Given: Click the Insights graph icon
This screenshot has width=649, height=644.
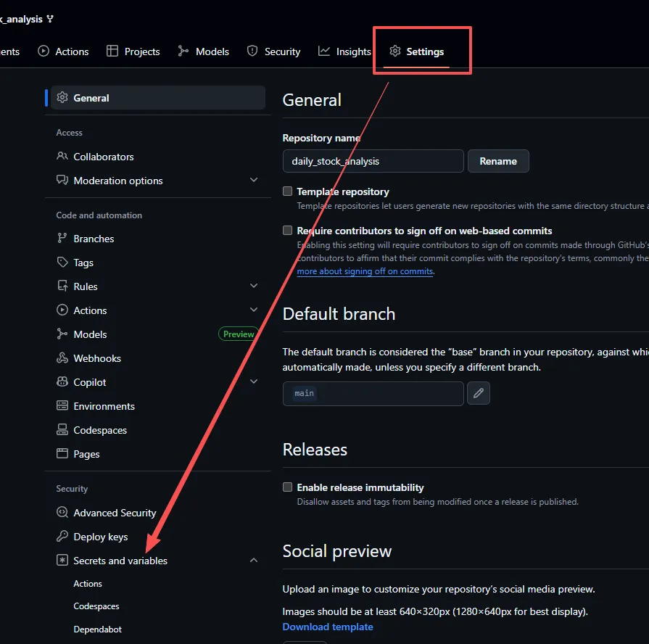Looking at the screenshot, I should (x=324, y=51).
